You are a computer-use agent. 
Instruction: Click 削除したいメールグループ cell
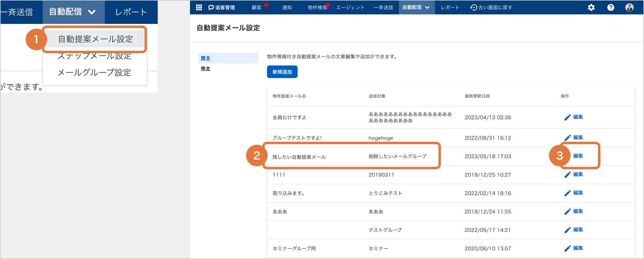397,156
